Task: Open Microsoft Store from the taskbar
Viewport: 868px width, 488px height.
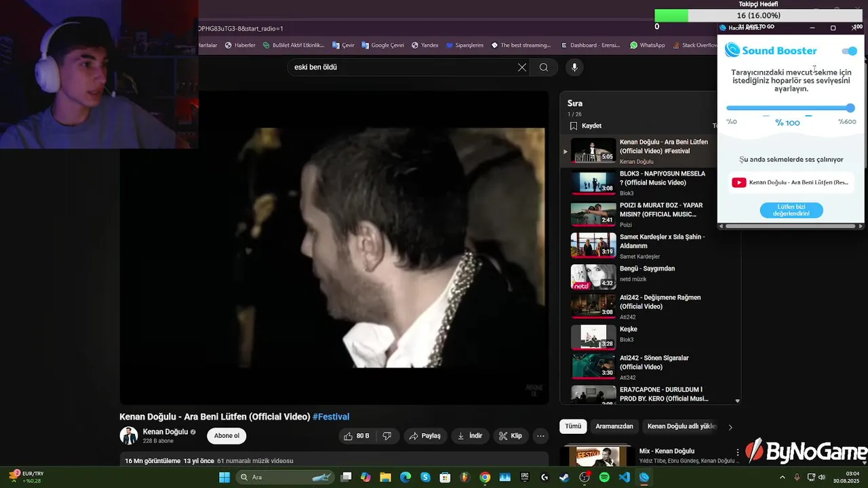Action: coord(445,477)
